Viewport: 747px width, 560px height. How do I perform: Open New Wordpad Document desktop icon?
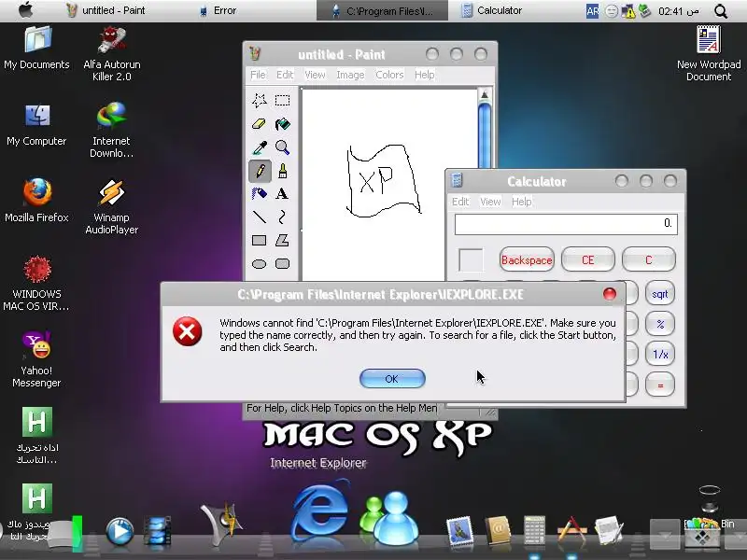(x=709, y=54)
